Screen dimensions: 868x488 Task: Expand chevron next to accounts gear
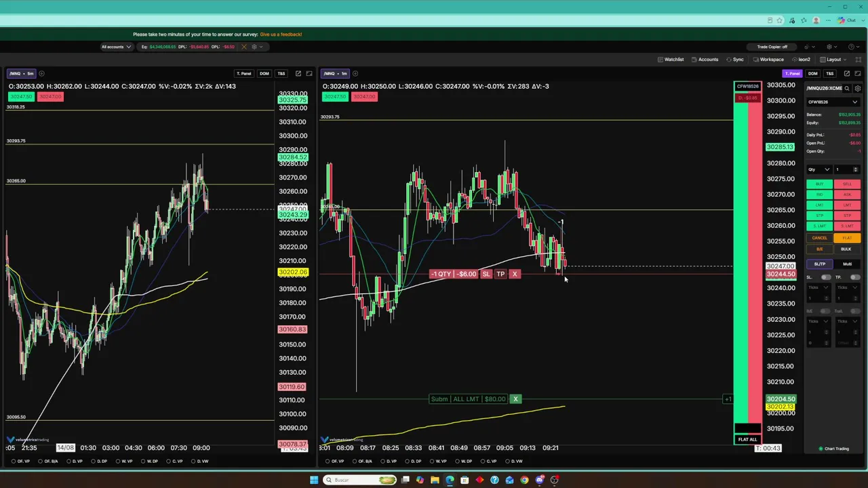262,47
